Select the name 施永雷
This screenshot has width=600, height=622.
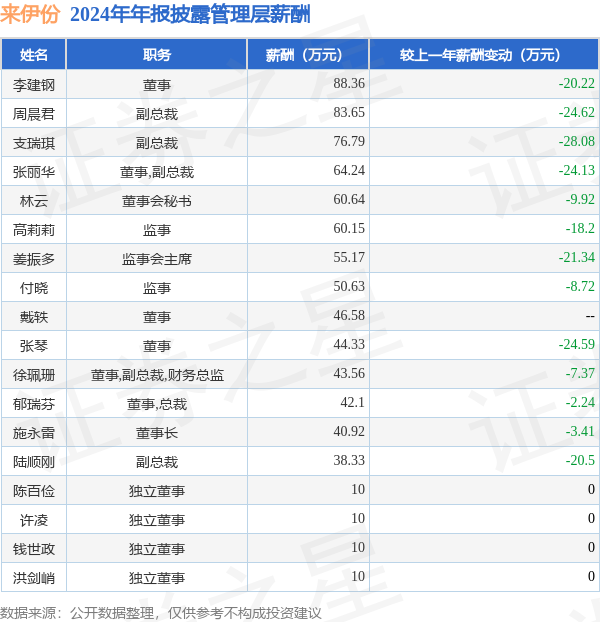click(34, 433)
